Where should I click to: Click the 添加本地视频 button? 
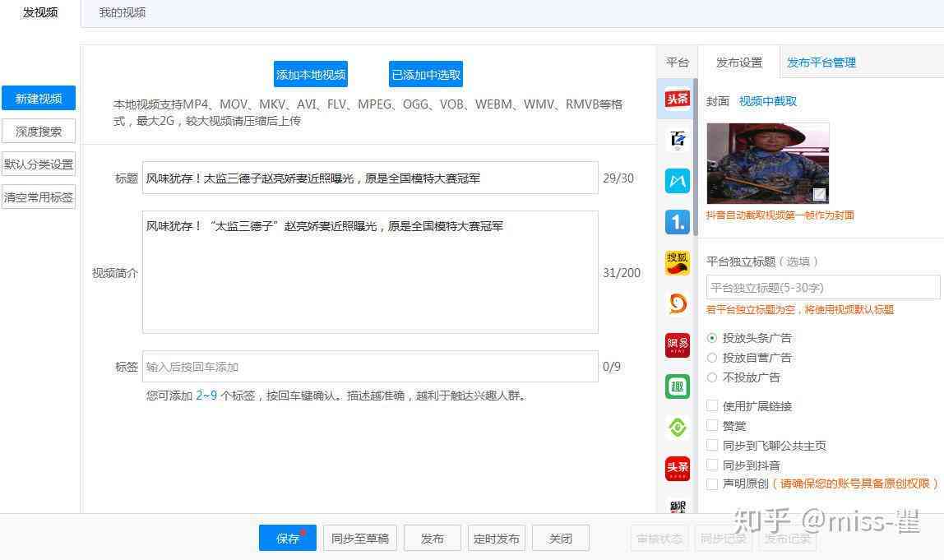click(311, 74)
